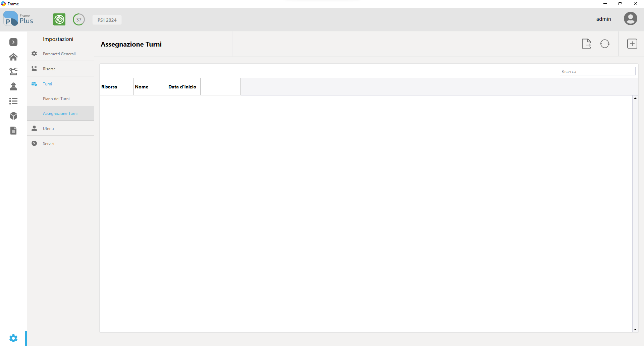Select Assegnazione Turni submenu item
The width and height of the screenshot is (644, 346).
60,114
